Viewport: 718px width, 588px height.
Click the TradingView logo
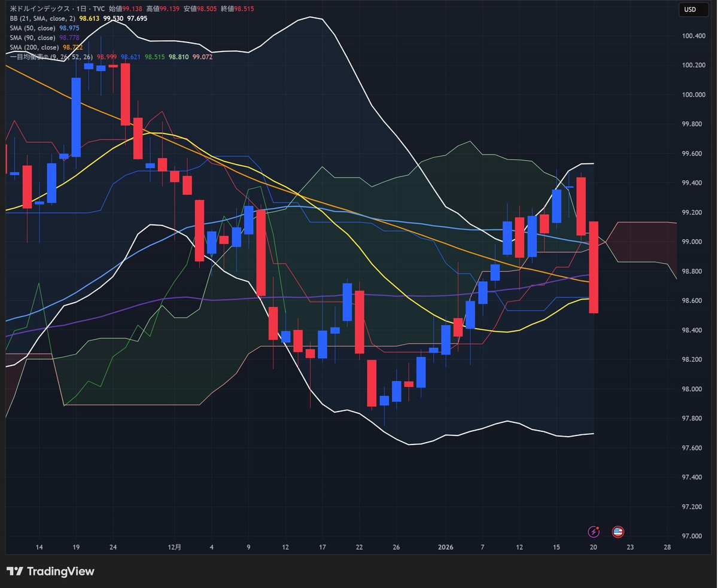pyautogui.click(x=51, y=571)
